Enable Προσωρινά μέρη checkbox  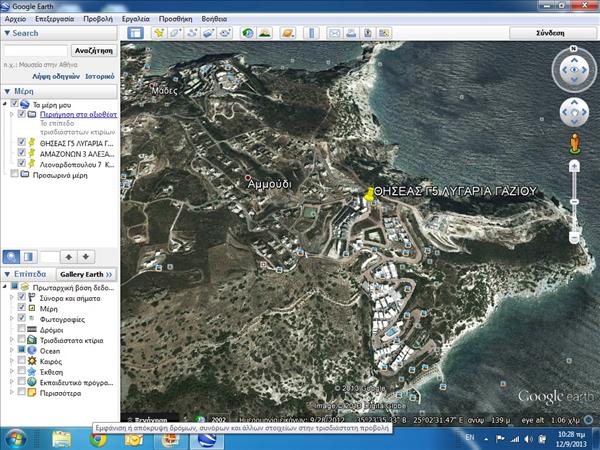15,174
